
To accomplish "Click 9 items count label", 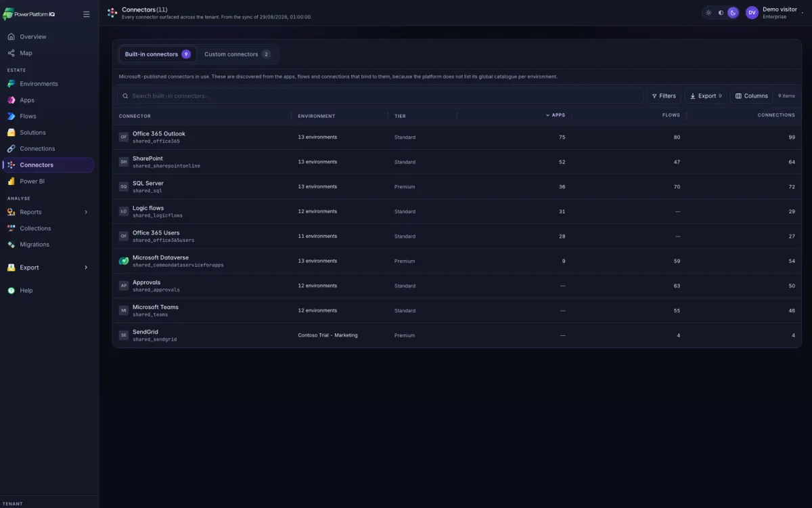I will (x=786, y=96).
